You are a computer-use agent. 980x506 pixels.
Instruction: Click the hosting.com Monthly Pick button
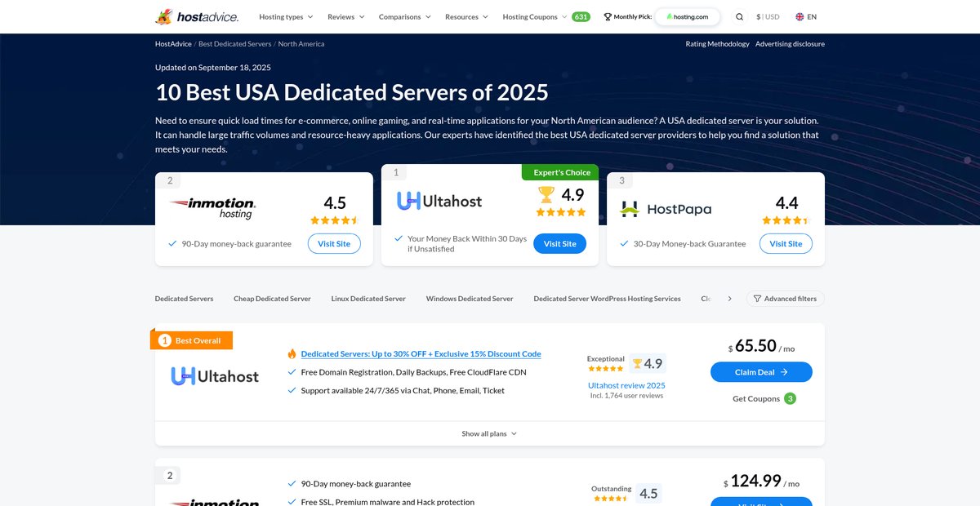688,16
